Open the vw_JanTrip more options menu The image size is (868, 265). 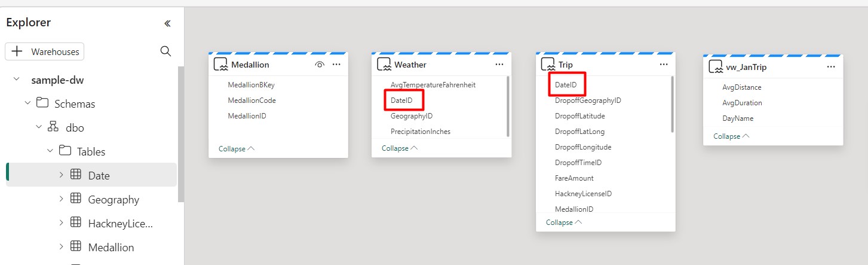pos(831,67)
